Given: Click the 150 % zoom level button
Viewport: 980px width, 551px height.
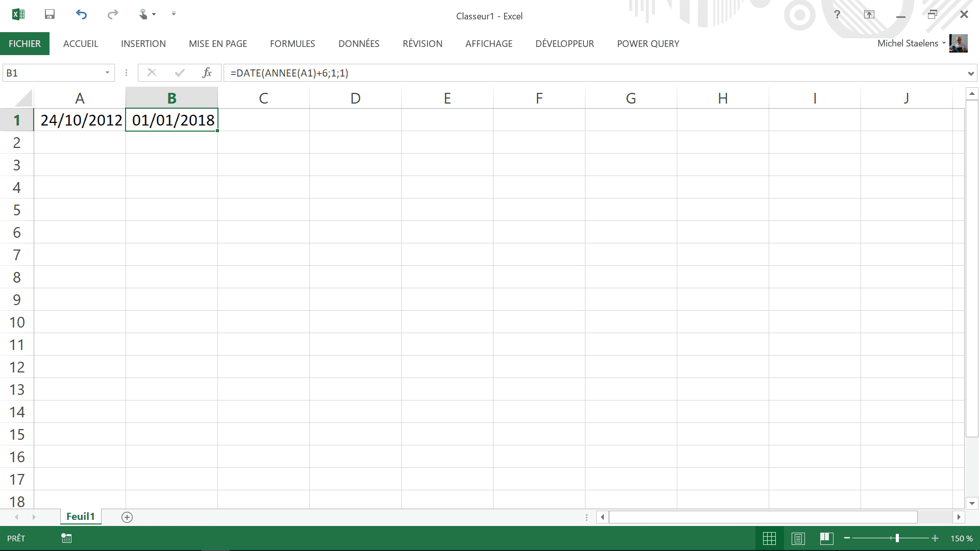Looking at the screenshot, I should tap(961, 538).
